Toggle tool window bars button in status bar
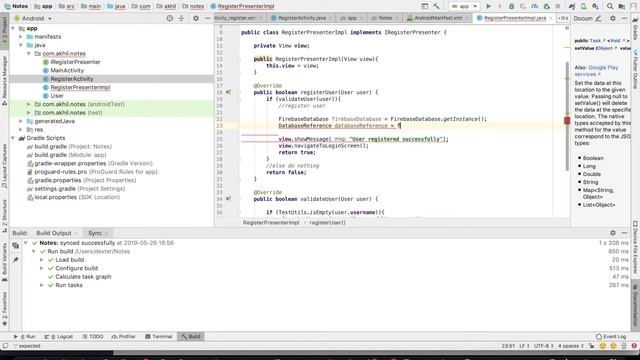This screenshot has height=360, width=640. (5, 346)
